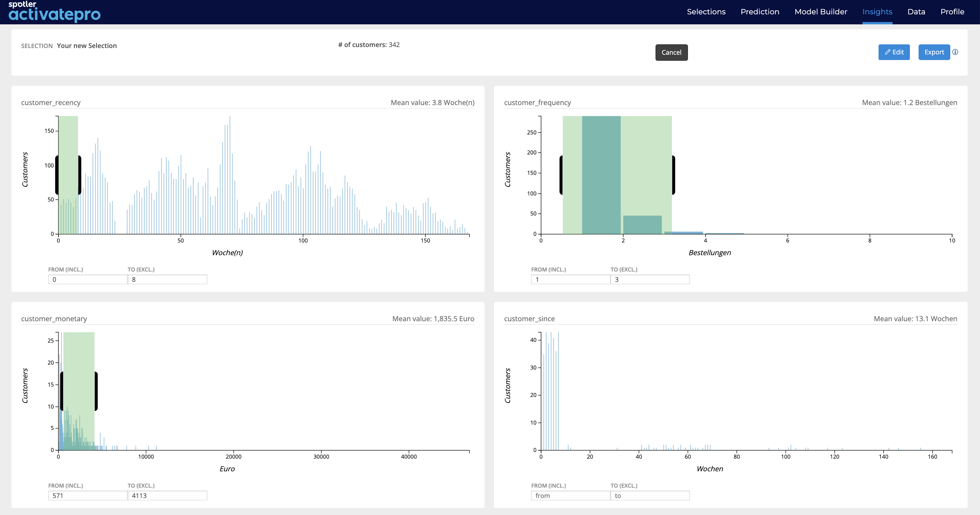This screenshot has width=980, height=515.
Task: Focus the customer_recency From field
Action: (x=88, y=280)
